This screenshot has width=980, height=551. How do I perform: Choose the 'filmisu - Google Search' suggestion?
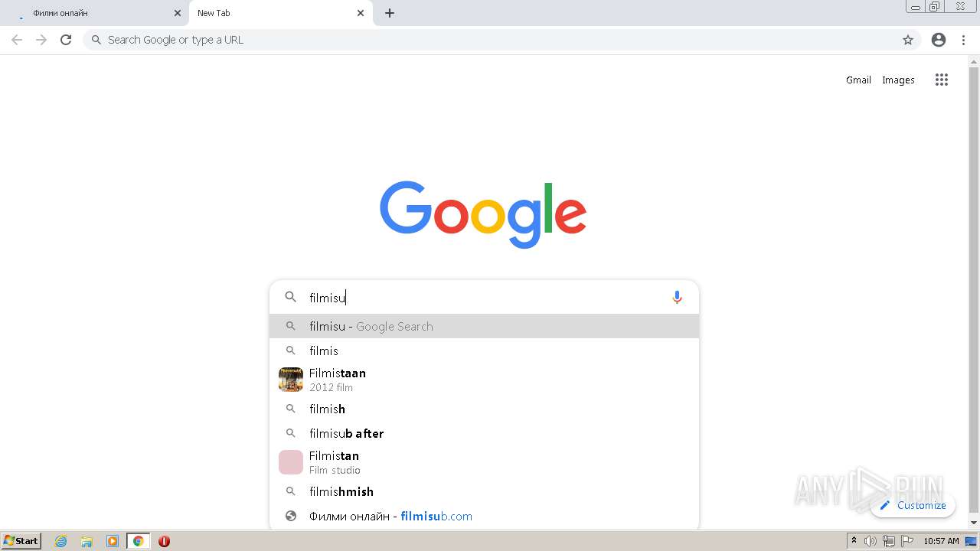point(484,326)
